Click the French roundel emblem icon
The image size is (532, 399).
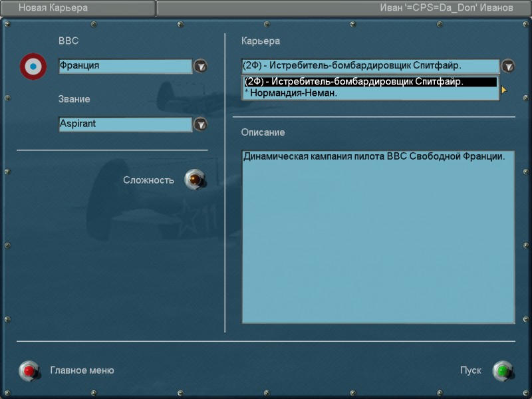(x=33, y=66)
